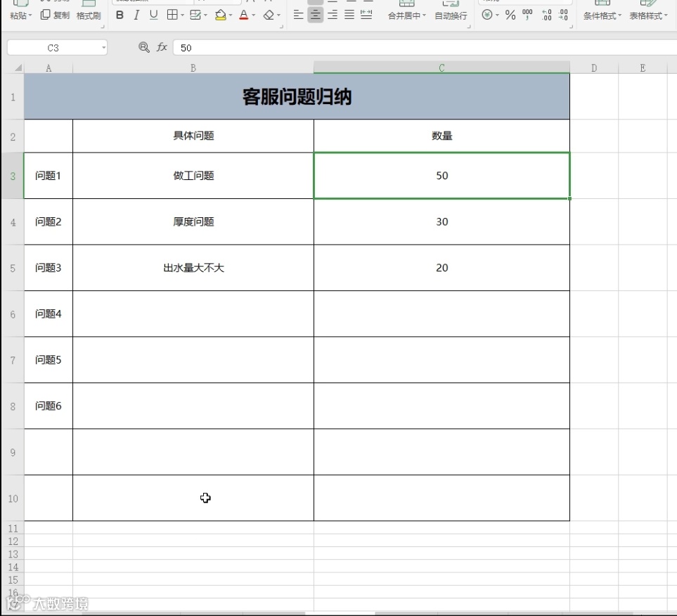Screen dimensions: 677x616
Task: Click the zoom lookup icon by formula bar
Action: click(144, 47)
